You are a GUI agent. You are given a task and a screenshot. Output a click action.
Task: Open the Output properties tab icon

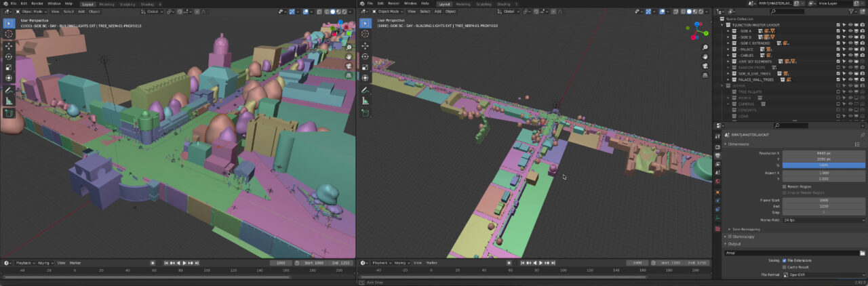coord(717,155)
